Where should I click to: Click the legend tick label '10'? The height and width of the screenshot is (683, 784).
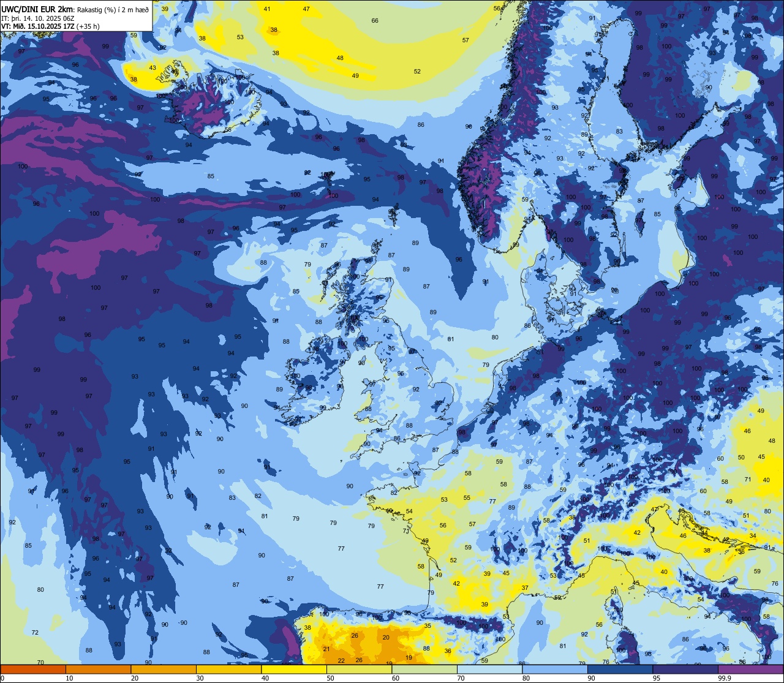click(69, 678)
